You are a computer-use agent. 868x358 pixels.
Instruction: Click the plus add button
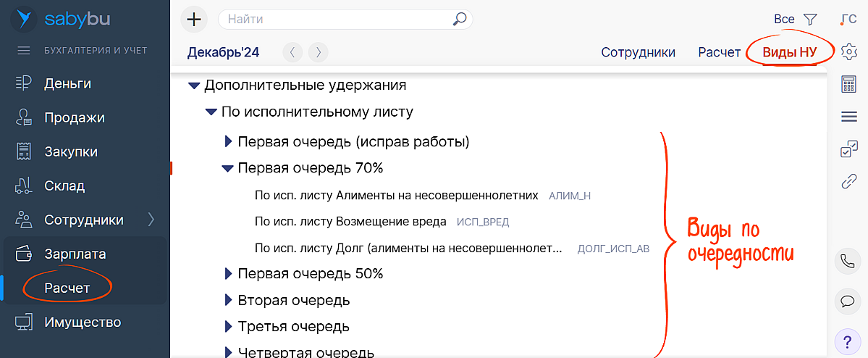[x=193, y=20]
